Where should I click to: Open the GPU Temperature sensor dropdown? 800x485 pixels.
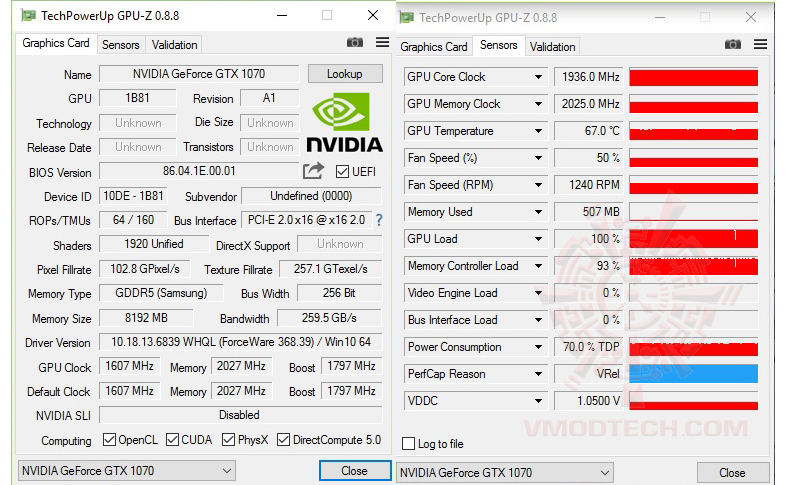[538, 131]
